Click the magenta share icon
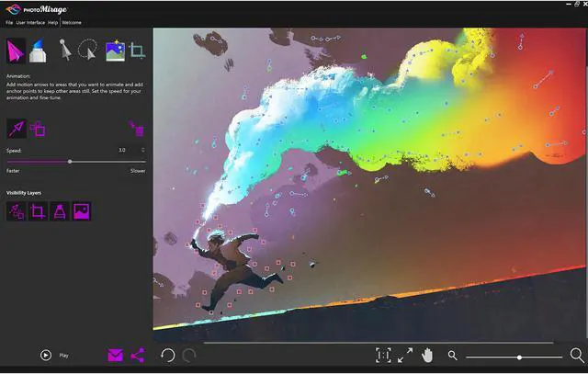 pos(138,356)
